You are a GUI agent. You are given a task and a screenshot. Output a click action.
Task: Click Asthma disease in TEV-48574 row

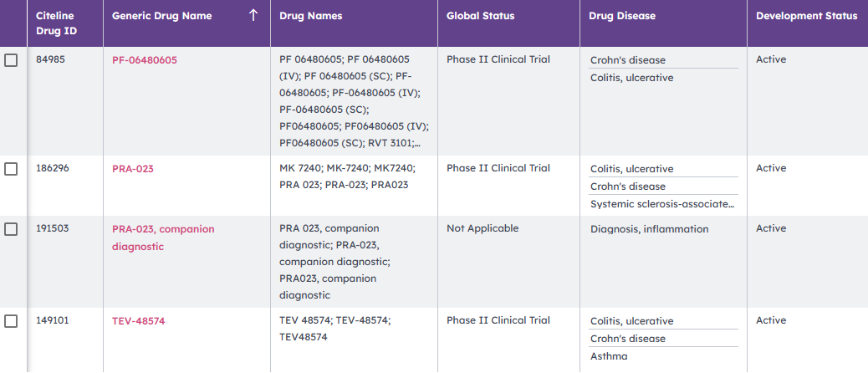pos(609,356)
